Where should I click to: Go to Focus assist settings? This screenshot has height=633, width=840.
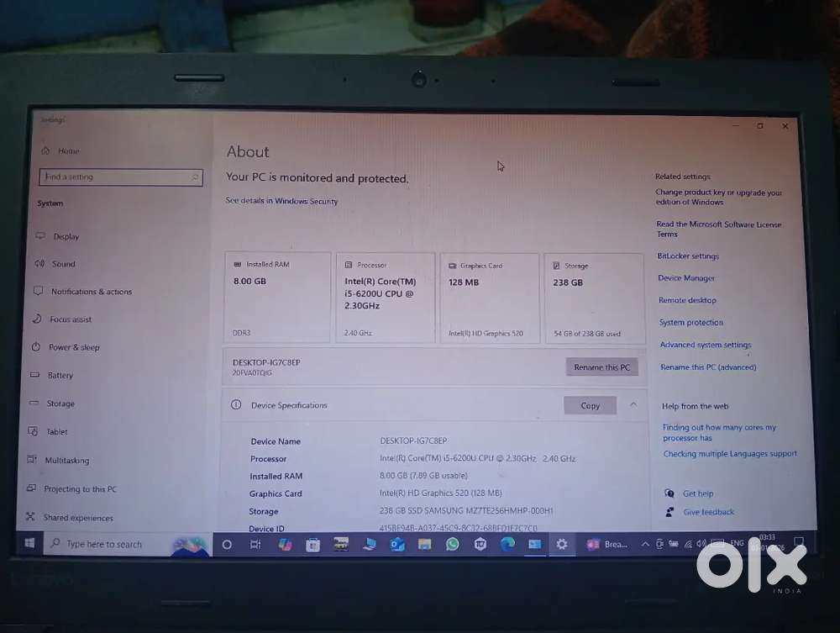click(71, 319)
